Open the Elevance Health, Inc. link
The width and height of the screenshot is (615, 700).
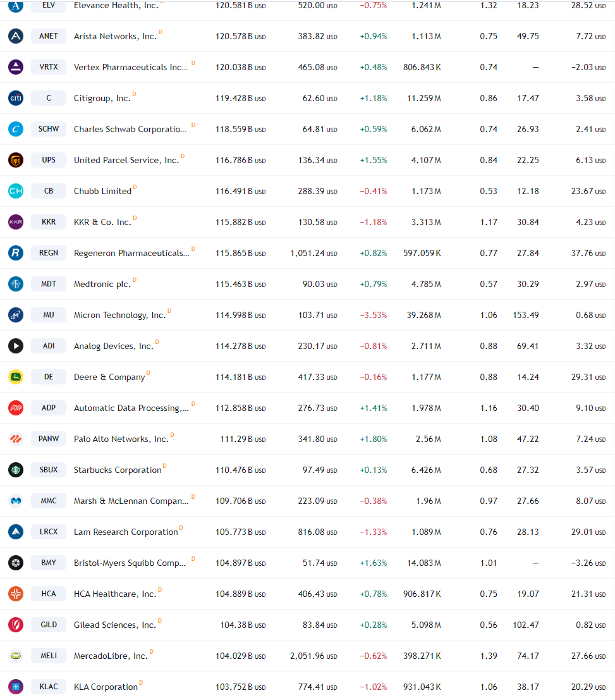(x=116, y=5)
